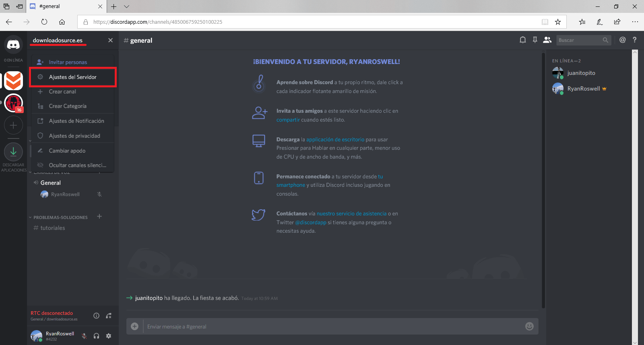Viewport: 644px width, 345px height.
Task: Toggle Ocultar canales silenciados option
Action: click(x=73, y=165)
